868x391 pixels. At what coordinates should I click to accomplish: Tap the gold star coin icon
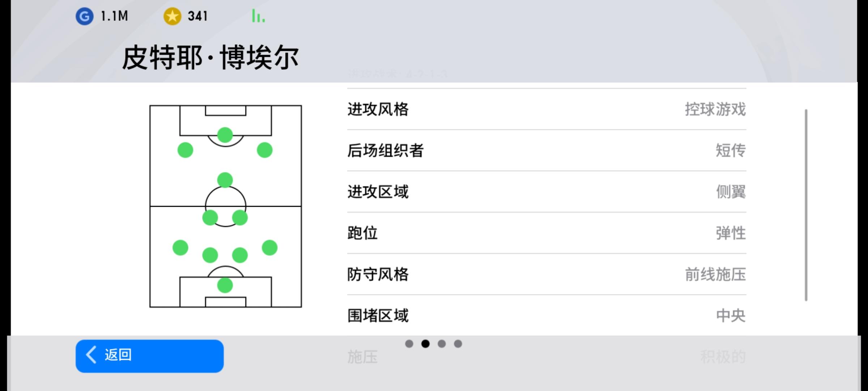(x=172, y=16)
